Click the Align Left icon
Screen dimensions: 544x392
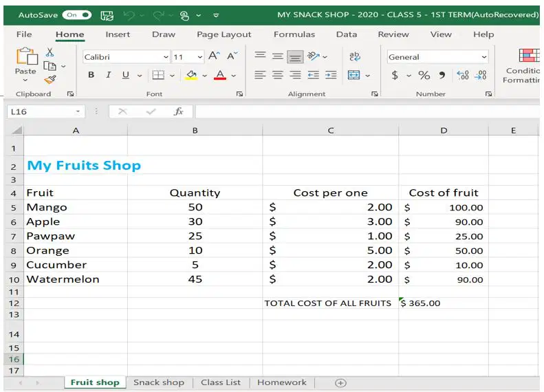260,75
